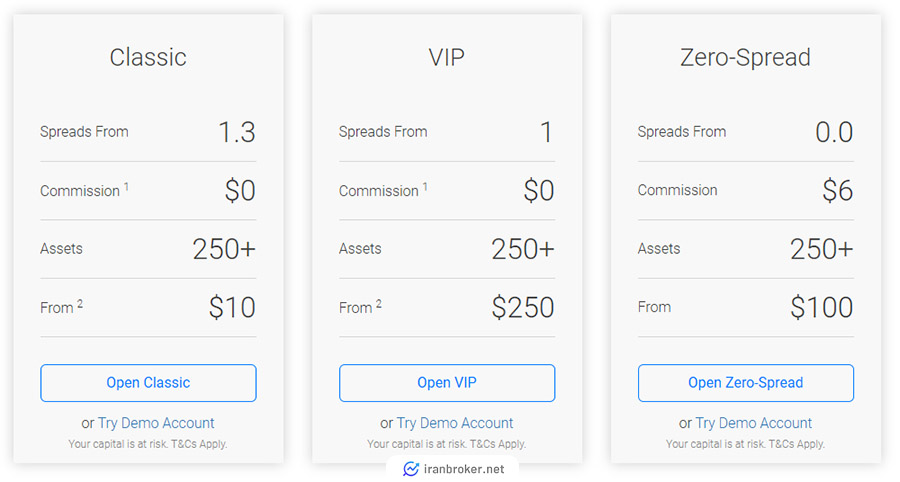Click the Open Zero-Spread button
Image resolution: width=900 pixels, height=482 pixels.
(x=746, y=383)
